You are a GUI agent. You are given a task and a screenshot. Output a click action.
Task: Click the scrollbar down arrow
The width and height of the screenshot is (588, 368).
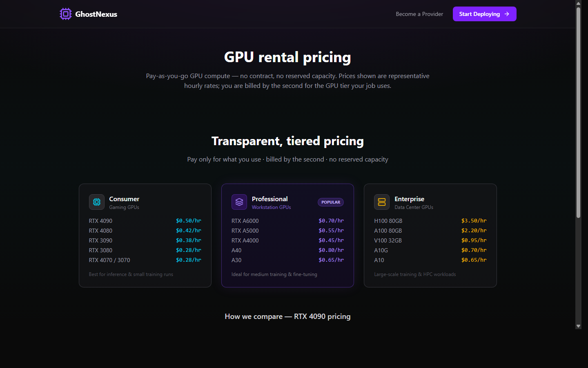point(579,326)
